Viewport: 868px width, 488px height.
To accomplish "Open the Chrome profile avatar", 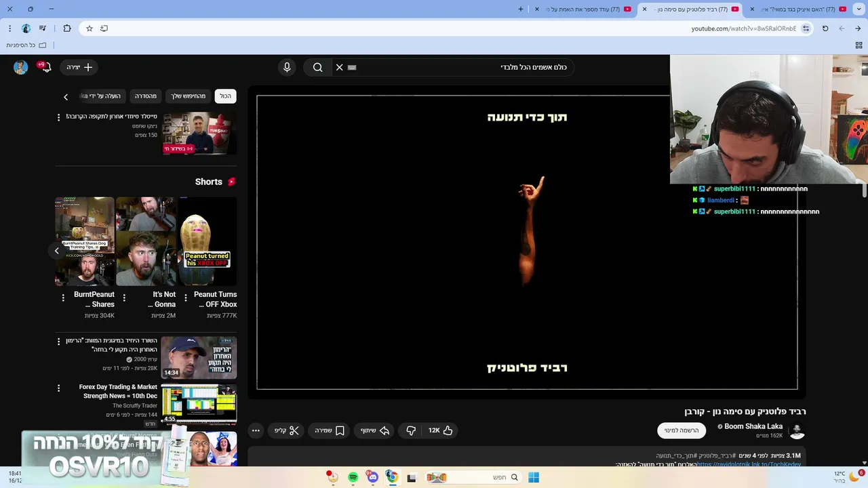I will tap(26, 28).
